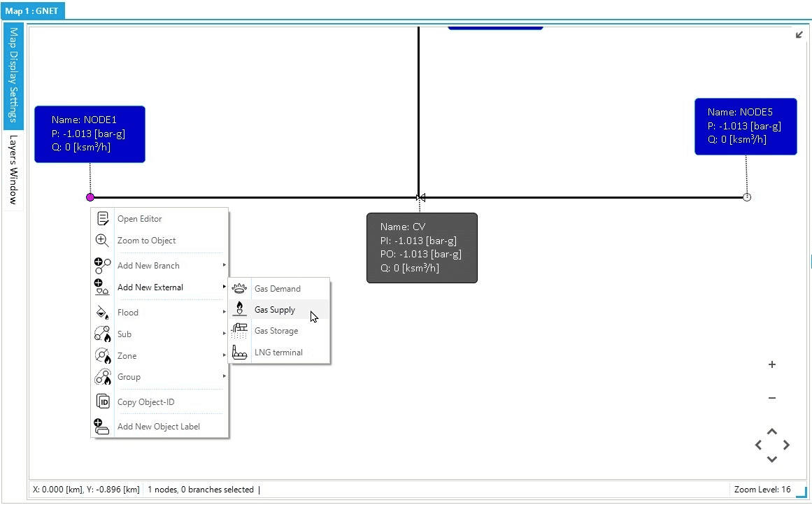
Task: Switch to the Layers Window tab
Action: [13, 170]
